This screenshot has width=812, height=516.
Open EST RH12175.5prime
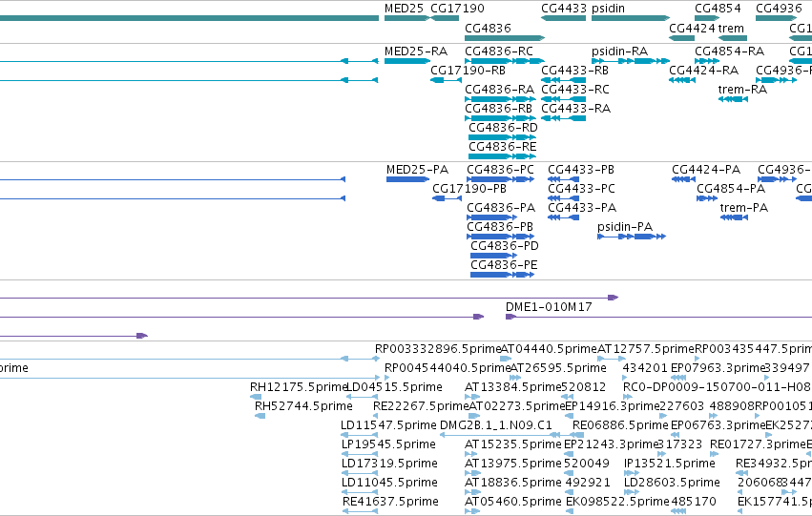pyautogui.click(x=256, y=398)
